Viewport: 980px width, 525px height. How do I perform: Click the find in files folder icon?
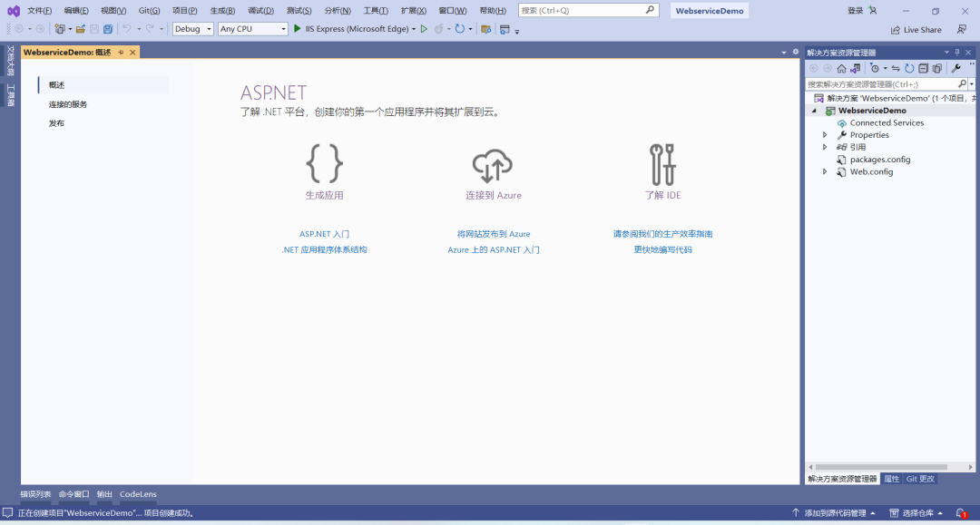485,29
